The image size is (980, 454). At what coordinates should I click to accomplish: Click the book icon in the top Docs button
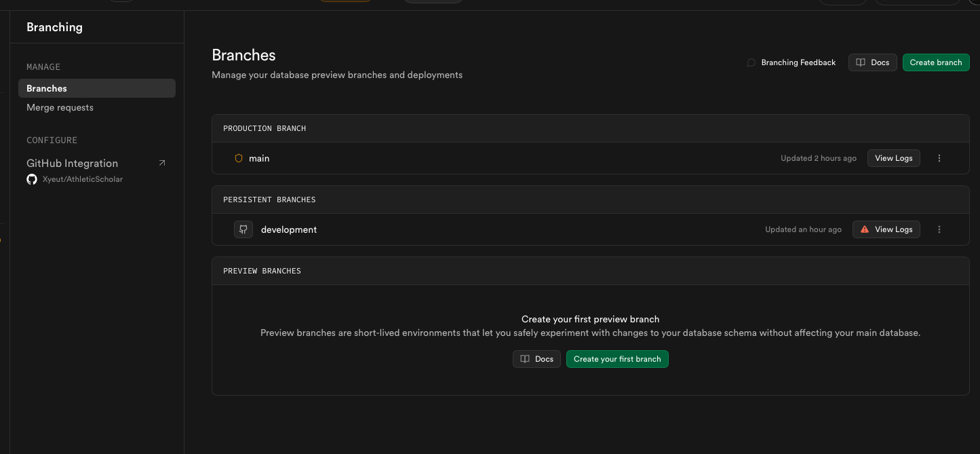861,62
